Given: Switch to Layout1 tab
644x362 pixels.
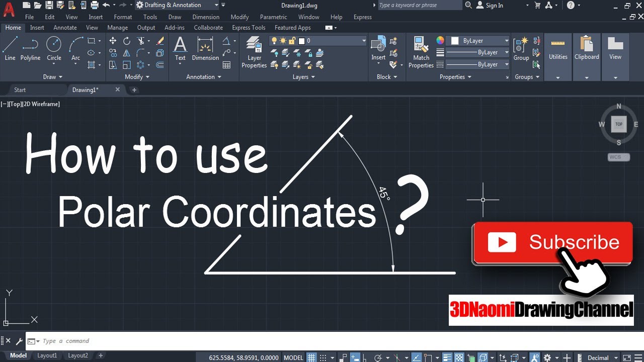Looking at the screenshot, I should point(47,355).
